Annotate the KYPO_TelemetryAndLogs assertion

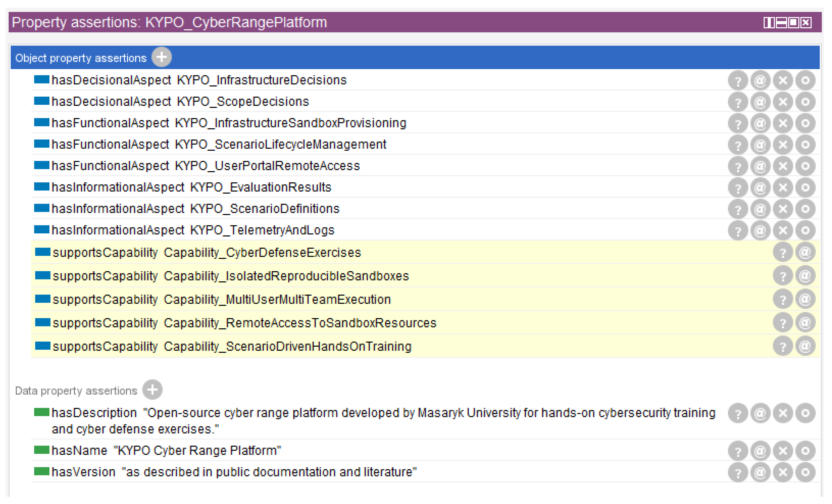point(760,230)
